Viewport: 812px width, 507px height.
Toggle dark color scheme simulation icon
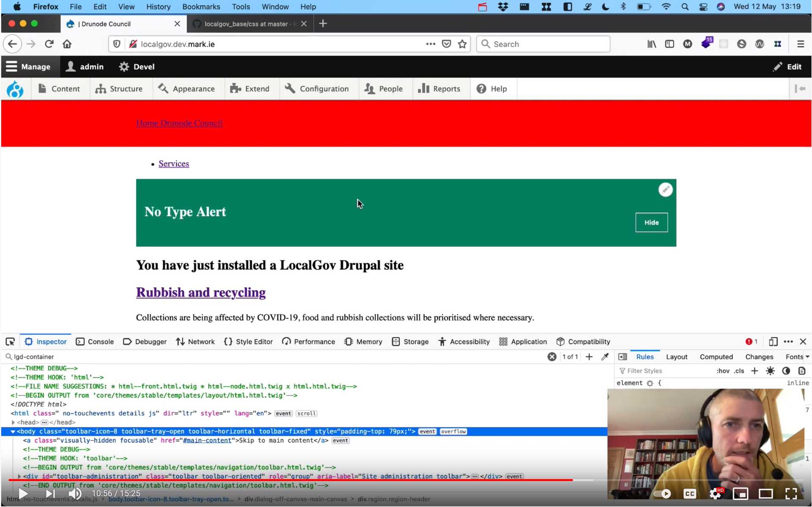coord(786,371)
